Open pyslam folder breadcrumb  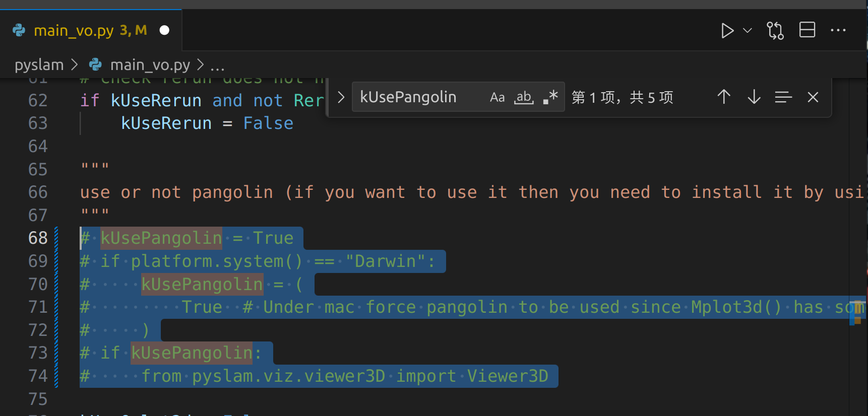pyautogui.click(x=39, y=65)
